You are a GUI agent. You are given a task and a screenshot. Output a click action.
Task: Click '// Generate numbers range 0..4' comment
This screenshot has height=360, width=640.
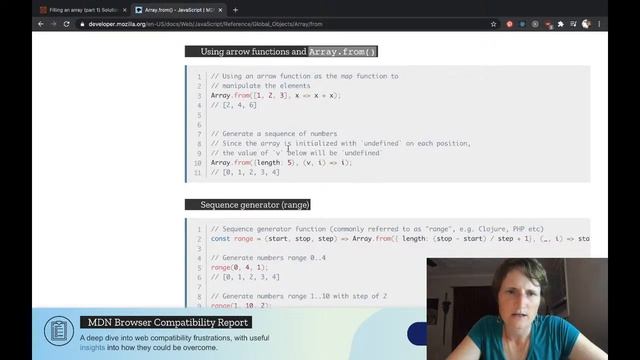tap(268, 258)
